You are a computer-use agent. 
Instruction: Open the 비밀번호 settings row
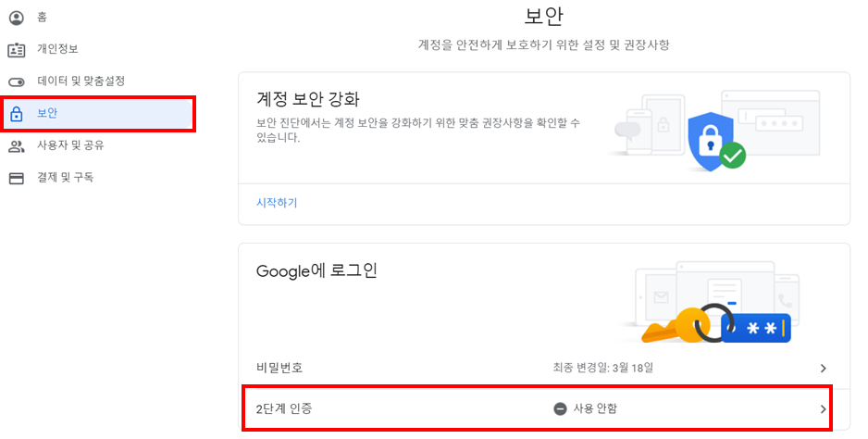pyautogui.click(x=279, y=368)
